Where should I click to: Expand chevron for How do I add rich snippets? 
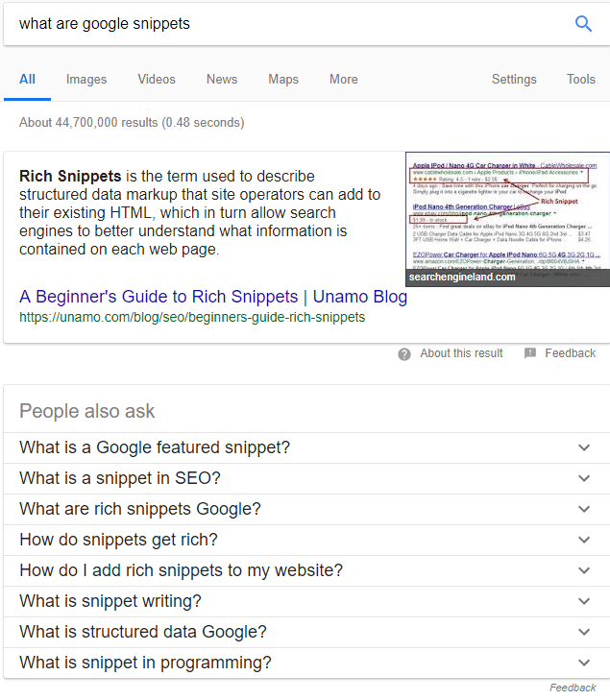pos(584,570)
